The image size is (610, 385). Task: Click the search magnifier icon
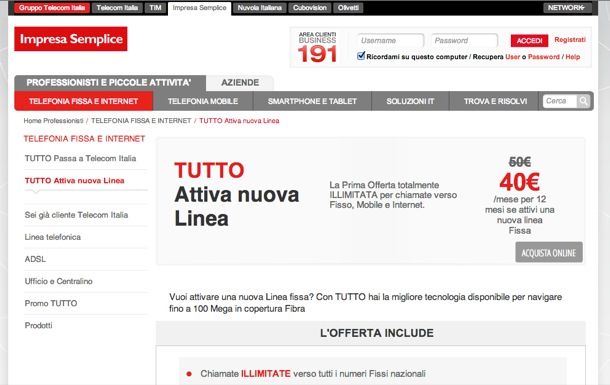583,101
